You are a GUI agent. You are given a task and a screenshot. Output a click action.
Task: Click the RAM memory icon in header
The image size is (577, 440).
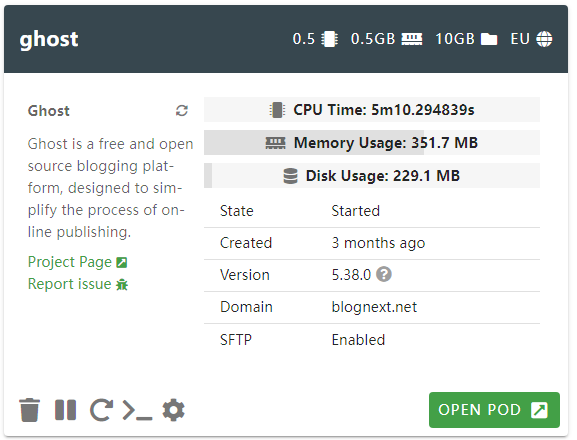[412, 39]
